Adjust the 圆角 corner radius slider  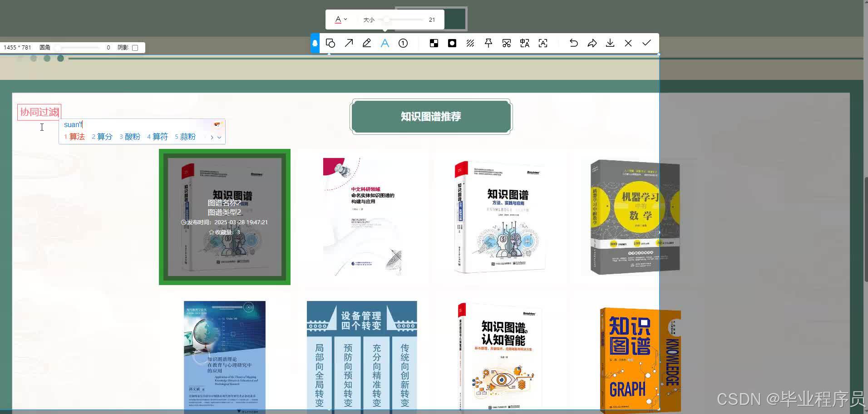[x=76, y=48]
